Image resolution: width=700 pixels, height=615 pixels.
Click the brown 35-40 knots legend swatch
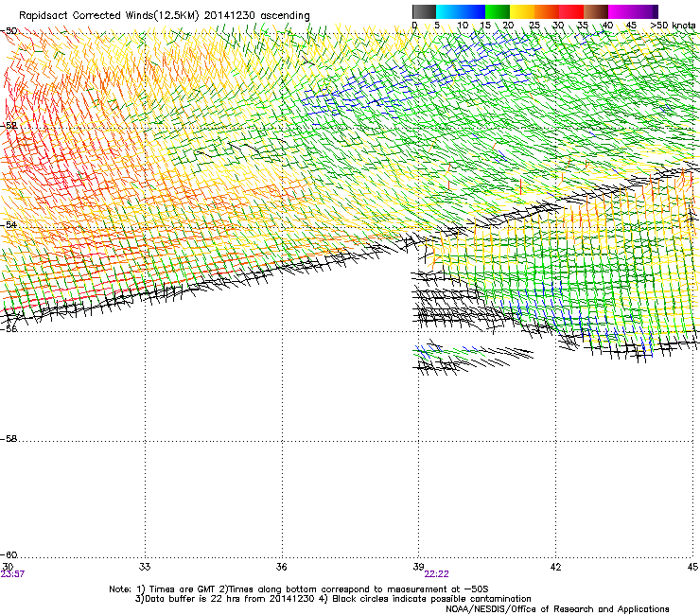click(x=596, y=11)
